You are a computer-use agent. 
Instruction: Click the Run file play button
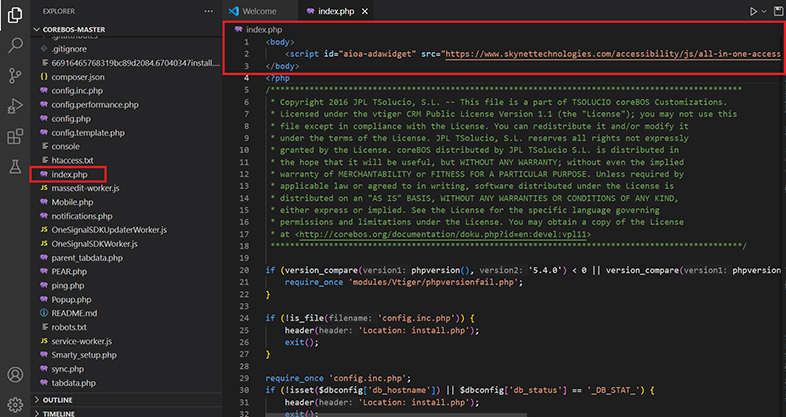(753, 11)
